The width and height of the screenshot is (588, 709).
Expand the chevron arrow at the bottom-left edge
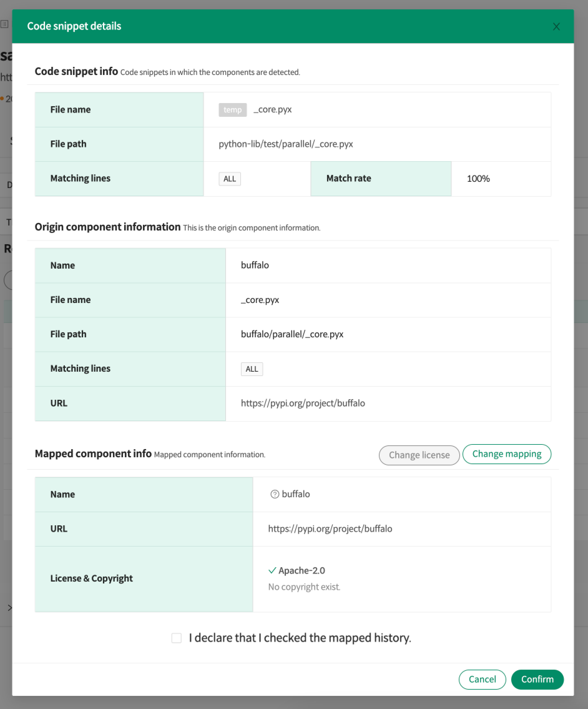point(9,608)
